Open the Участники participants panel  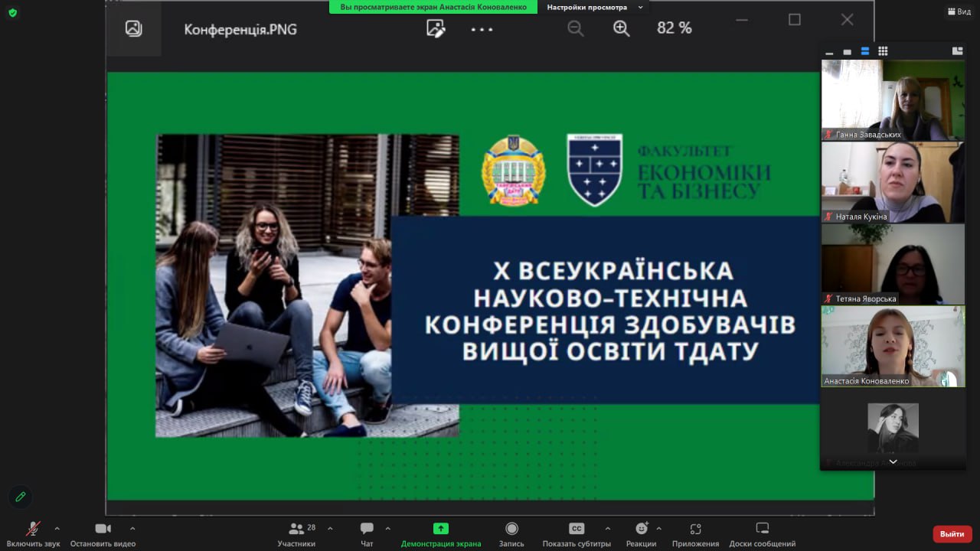click(x=297, y=533)
